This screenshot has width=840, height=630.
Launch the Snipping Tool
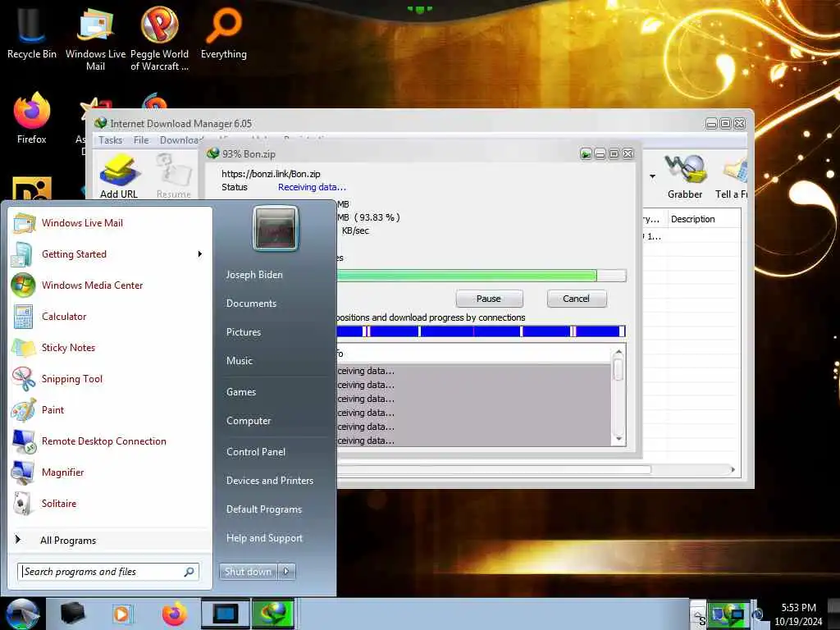(111, 379)
